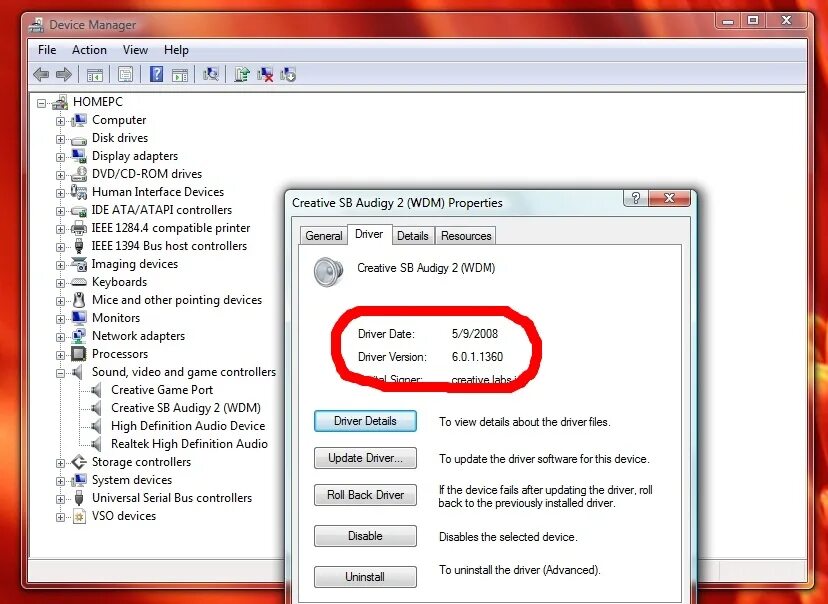The image size is (828, 604).
Task: Click the Device Manager title bar text
Action: pos(92,25)
